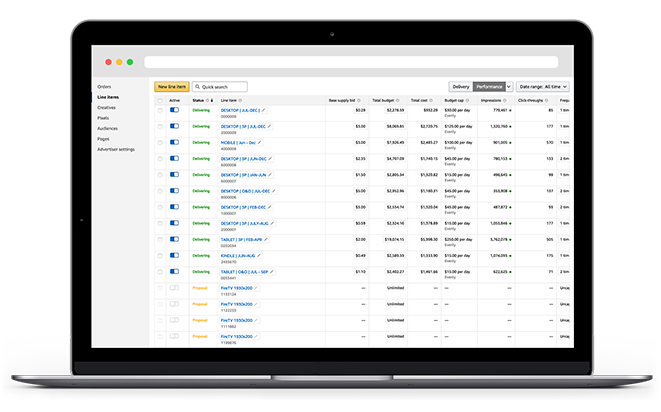Click info icon beside Budget cap header
The width and height of the screenshot is (661, 412).
coord(467,100)
